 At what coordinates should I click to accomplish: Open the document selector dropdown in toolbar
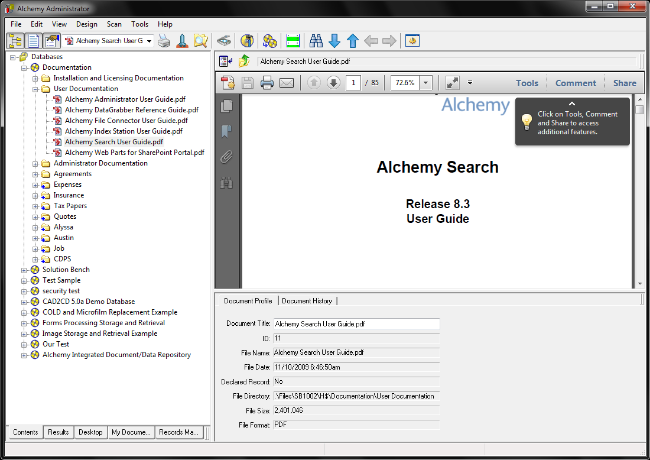click(x=149, y=41)
